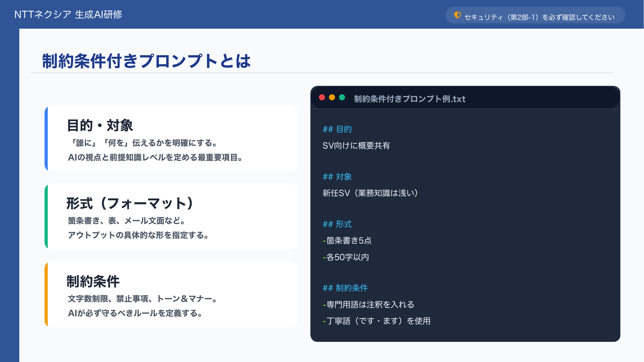
Task: Click text '箇条書き、表、メール文面など。'
Action: 126,221
